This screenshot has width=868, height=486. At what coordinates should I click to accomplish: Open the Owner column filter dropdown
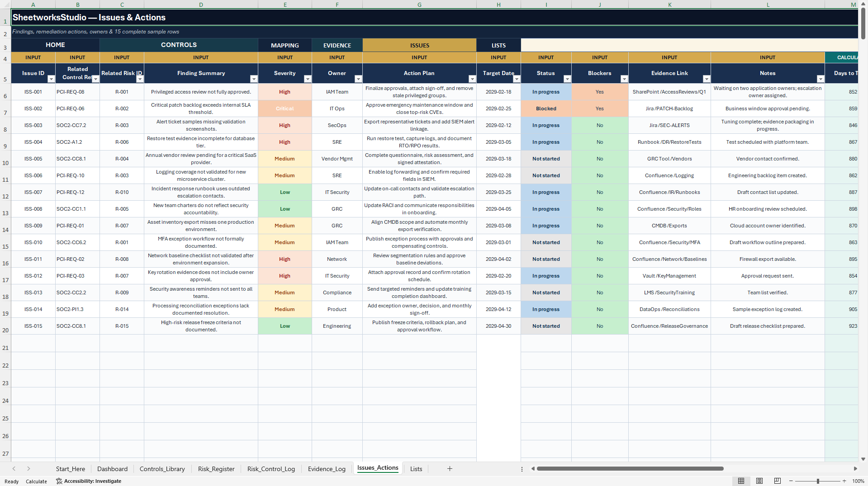click(358, 79)
